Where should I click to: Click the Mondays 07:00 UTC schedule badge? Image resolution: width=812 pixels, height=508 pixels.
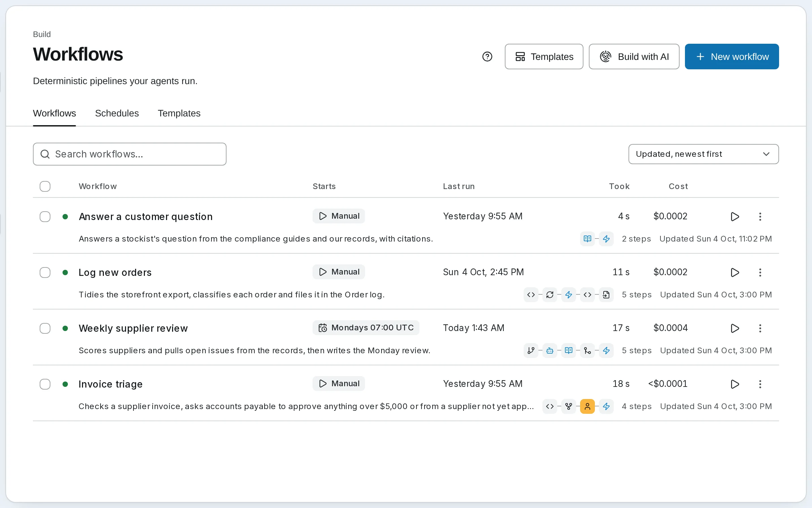tap(366, 328)
